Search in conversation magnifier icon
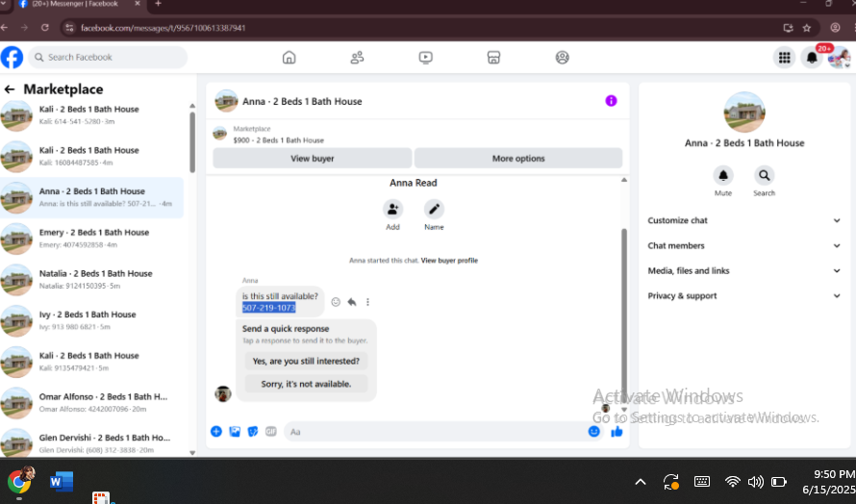Viewport: 856px width, 504px height. click(x=765, y=175)
